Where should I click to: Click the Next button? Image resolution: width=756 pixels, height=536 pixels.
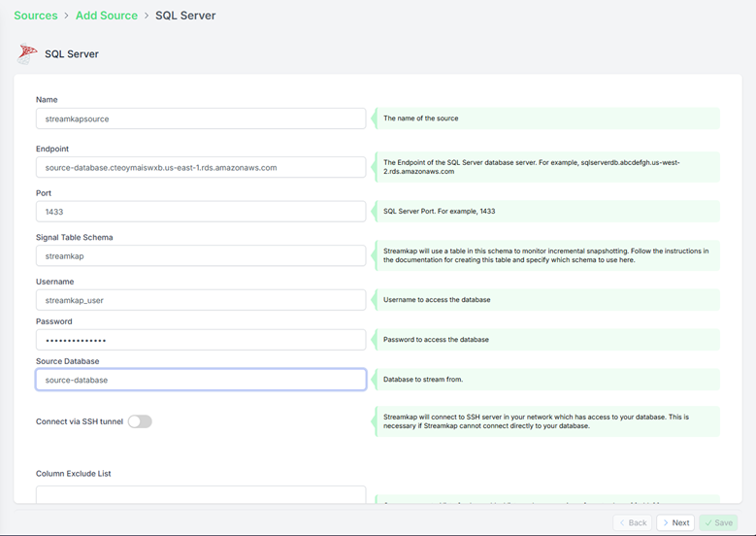[x=675, y=522]
